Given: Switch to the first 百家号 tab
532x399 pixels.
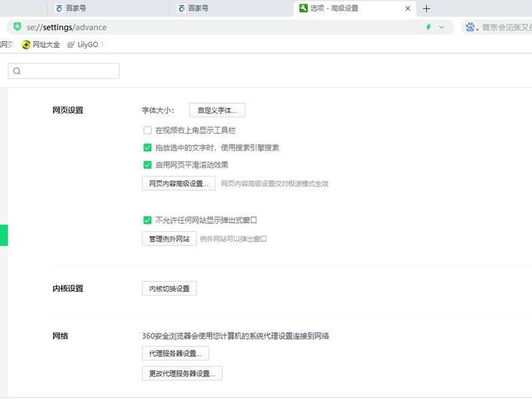Looking at the screenshot, I should click(108, 9).
